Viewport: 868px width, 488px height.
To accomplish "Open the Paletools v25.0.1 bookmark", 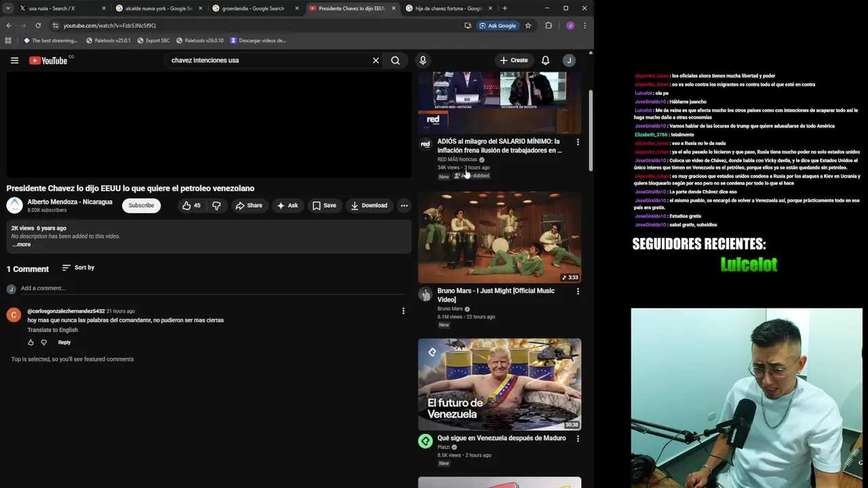I will (108, 40).
